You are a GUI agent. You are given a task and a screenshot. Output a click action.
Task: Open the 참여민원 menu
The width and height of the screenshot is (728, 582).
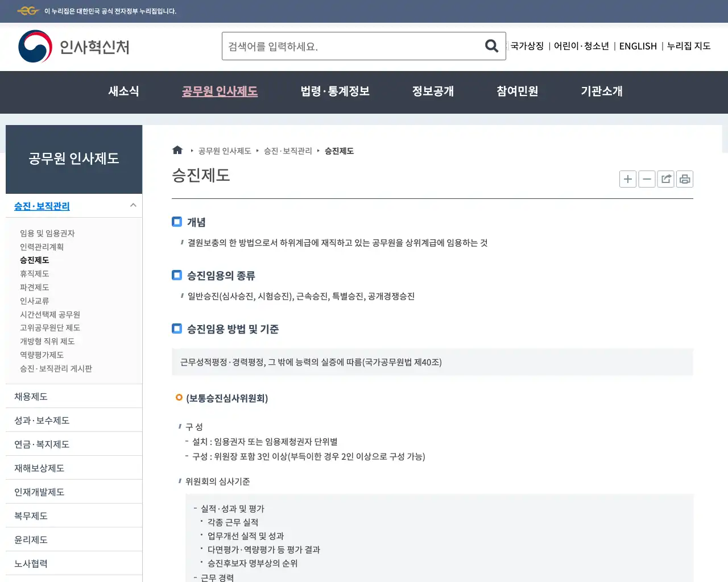pyautogui.click(x=517, y=91)
